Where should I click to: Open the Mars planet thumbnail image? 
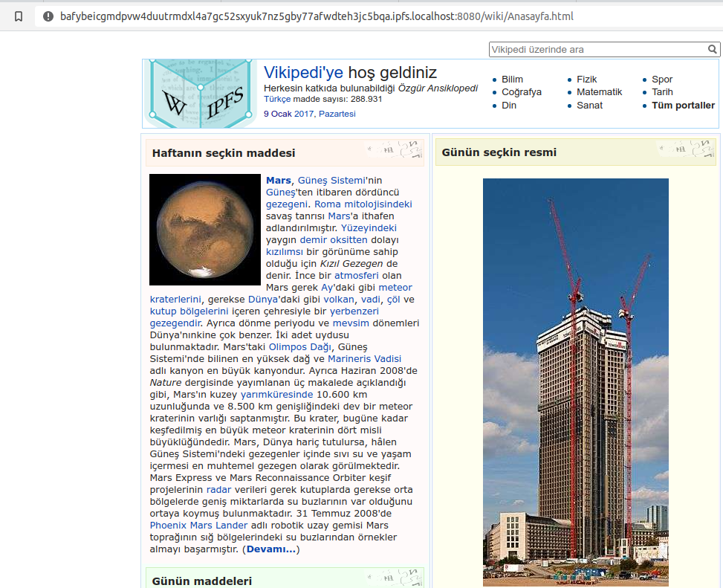click(205, 230)
